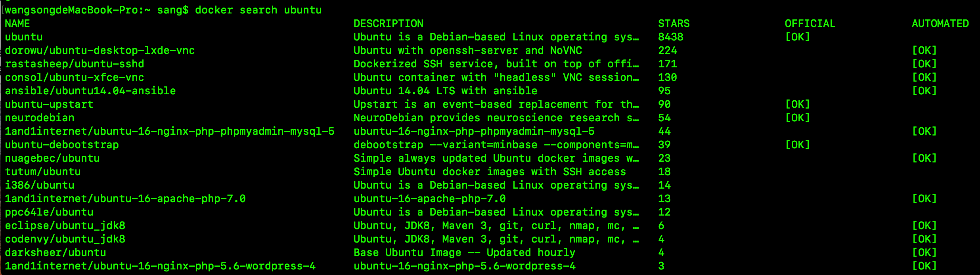Viewport: 980px width, 275px height.
Task: Click the automated [OK] marker for nuagebec/ubuntu
Action: 924,158
